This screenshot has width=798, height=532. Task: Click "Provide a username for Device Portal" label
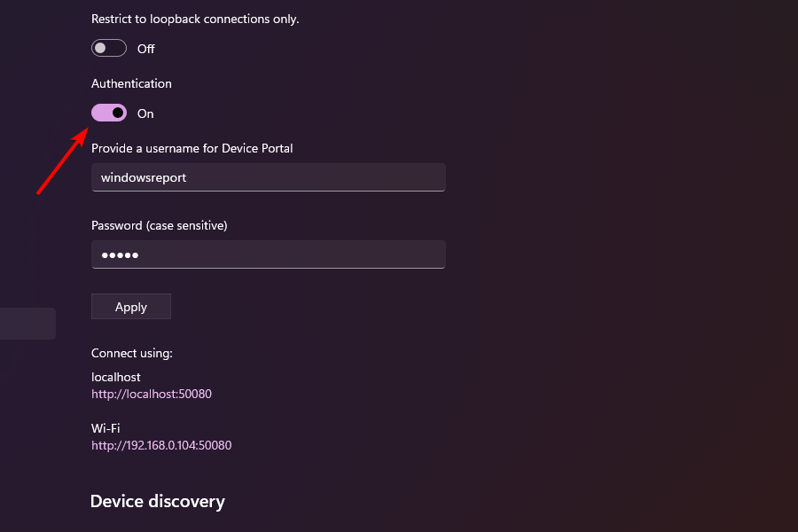(x=192, y=148)
